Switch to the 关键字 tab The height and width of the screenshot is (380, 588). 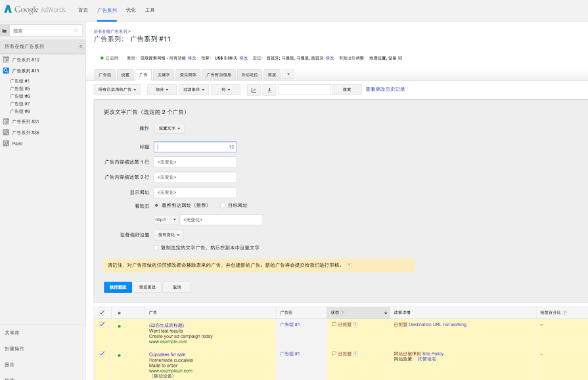[x=163, y=74]
